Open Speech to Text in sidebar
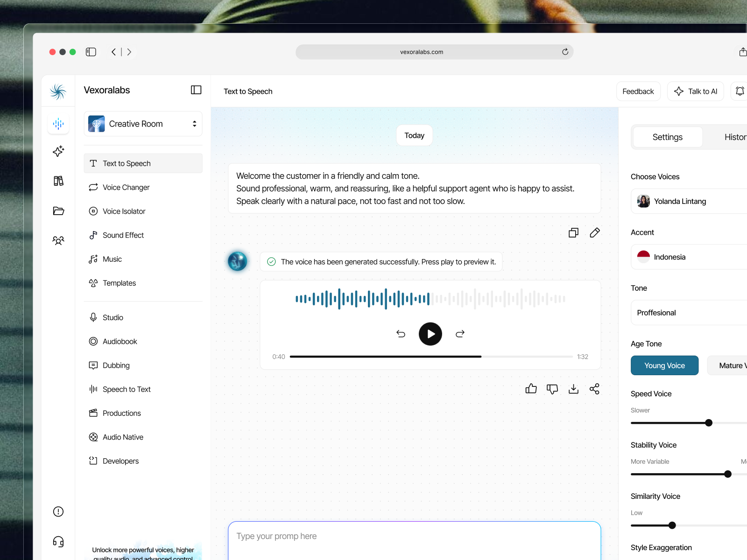747x560 pixels. tap(143, 389)
